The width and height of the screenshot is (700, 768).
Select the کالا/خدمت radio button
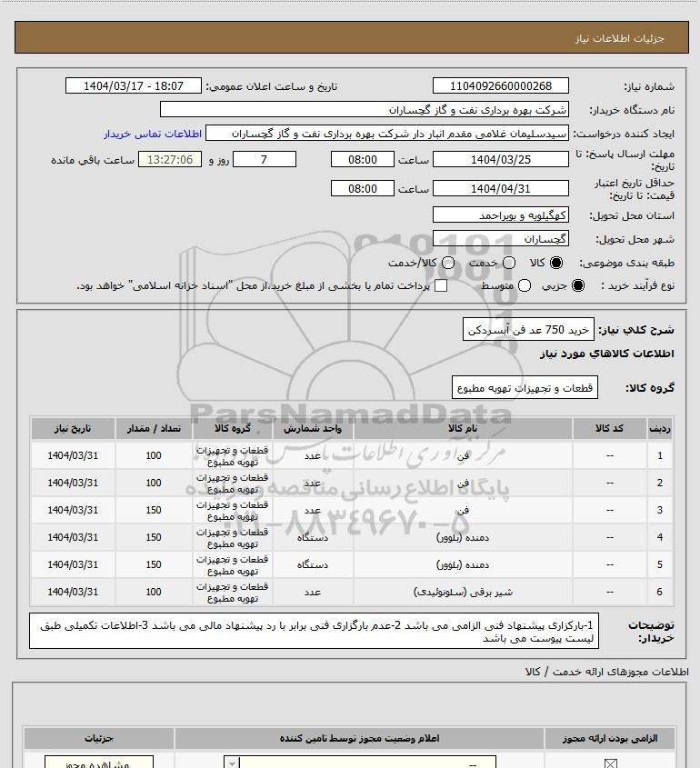[x=447, y=263]
